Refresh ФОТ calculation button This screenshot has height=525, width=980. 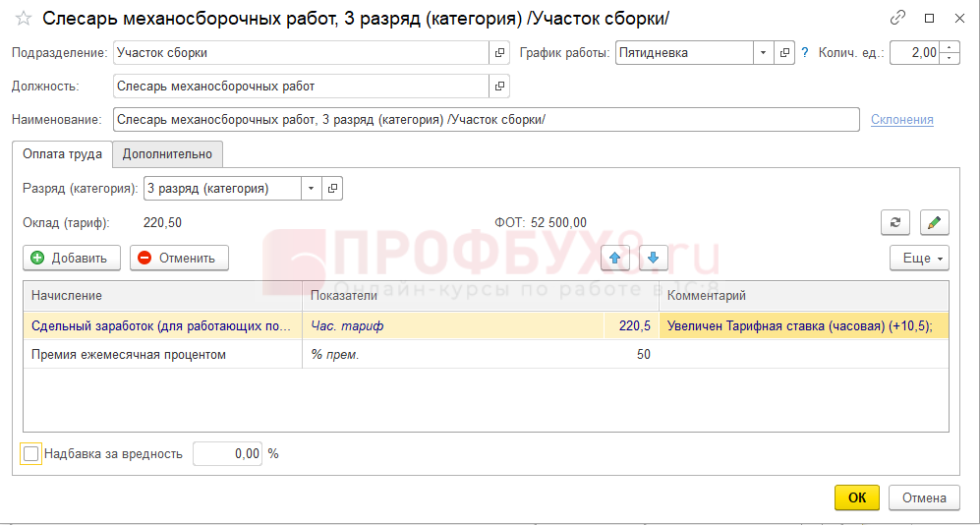[x=895, y=222]
